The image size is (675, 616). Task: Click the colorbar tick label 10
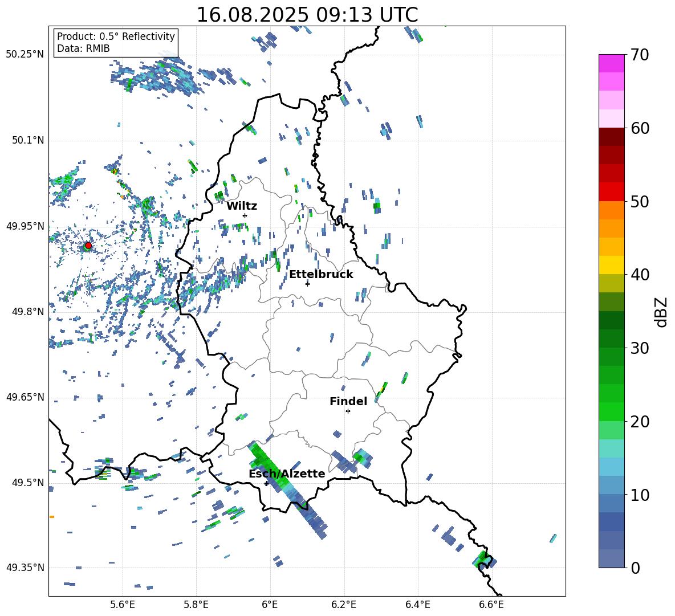click(x=640, y=495)
